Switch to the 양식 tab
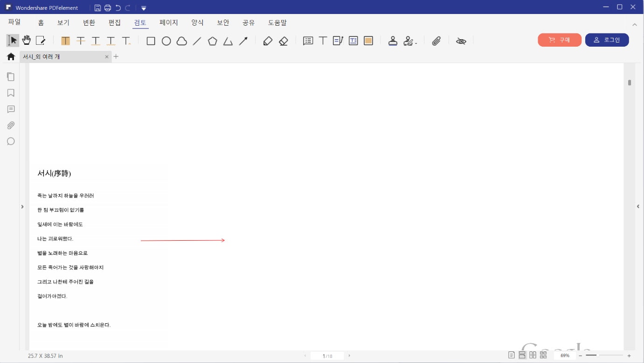 coord(198,22)
